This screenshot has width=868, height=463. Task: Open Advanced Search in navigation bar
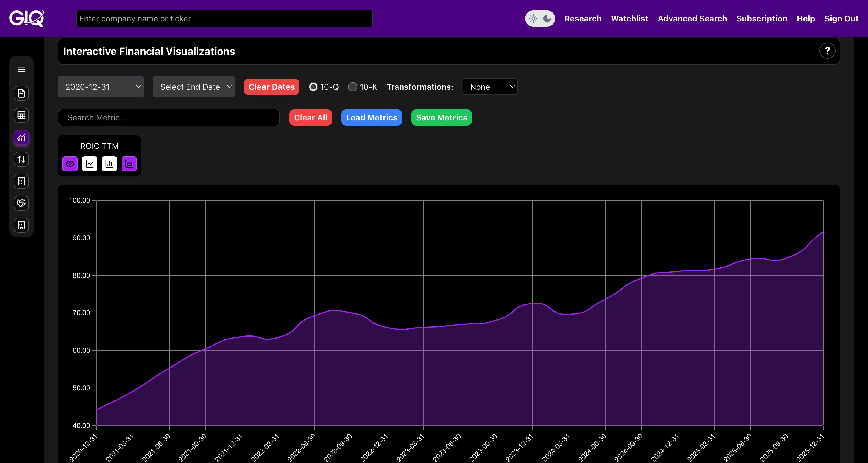pos(692,19)
